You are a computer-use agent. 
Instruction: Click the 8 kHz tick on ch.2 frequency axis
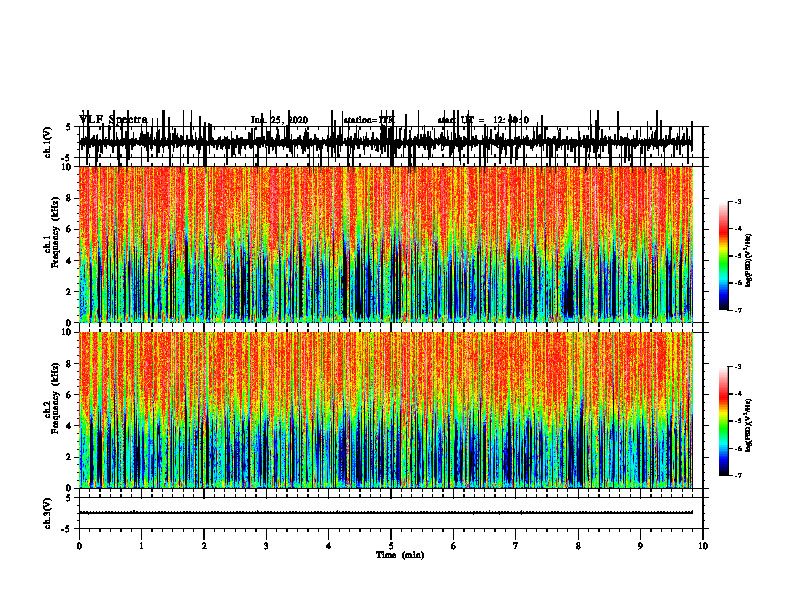(x=70, y=364)
